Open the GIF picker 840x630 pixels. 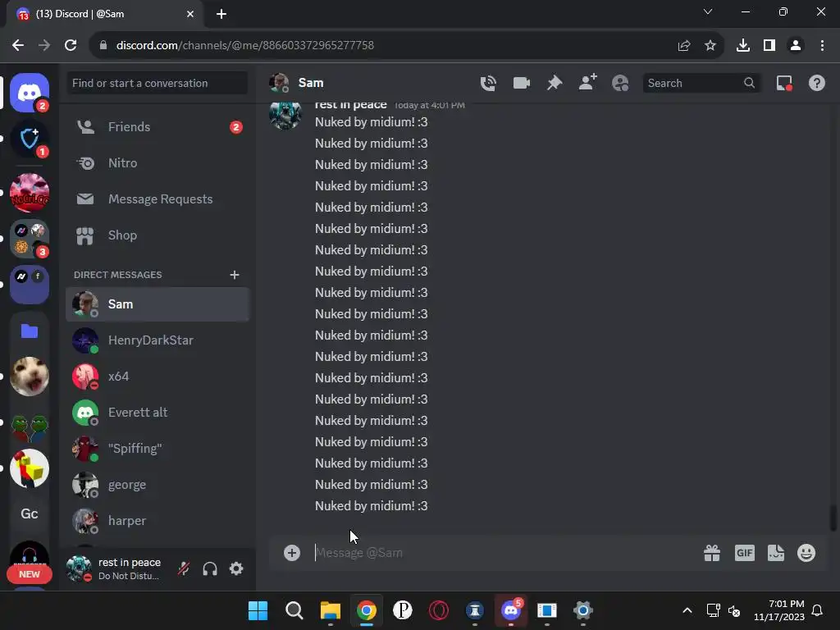coord(745,553)
